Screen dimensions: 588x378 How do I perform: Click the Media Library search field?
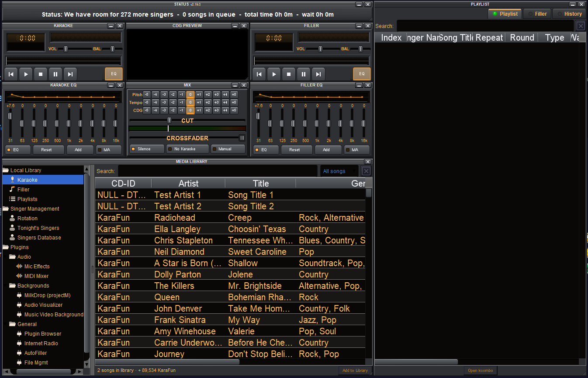pos(218,171)
